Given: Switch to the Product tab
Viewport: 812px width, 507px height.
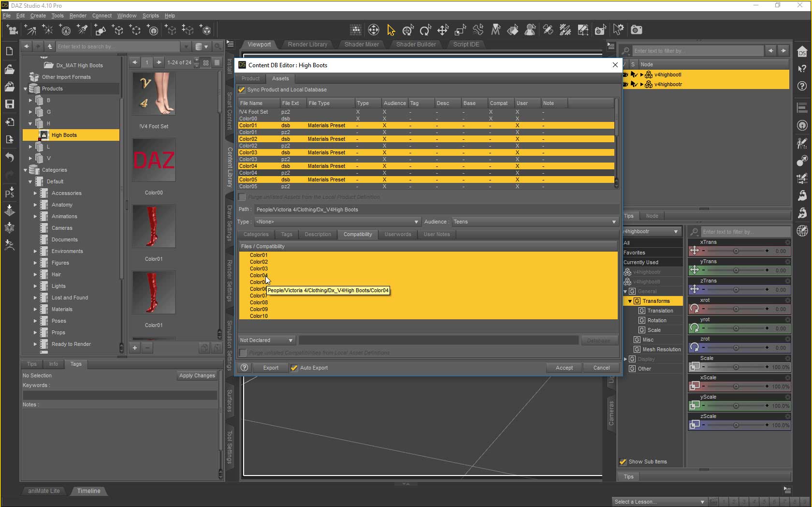Looking at the screenshot, I should pyautogui.click(x=250, y=78).
